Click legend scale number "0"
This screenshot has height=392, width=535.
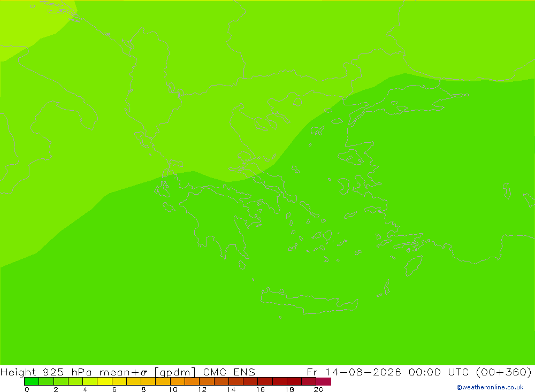pos(27,389)
